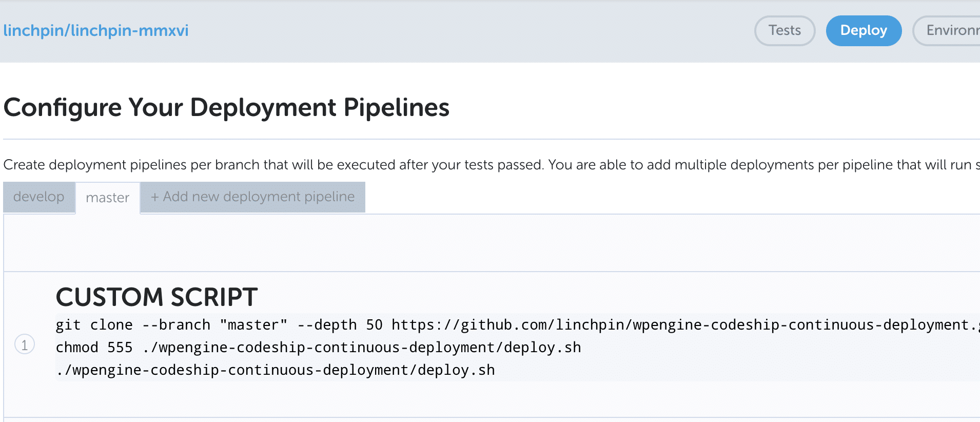Viewport: 980px width, 422px height.
Task: Select the master pipeline tab
Action: tap(108, 198)
